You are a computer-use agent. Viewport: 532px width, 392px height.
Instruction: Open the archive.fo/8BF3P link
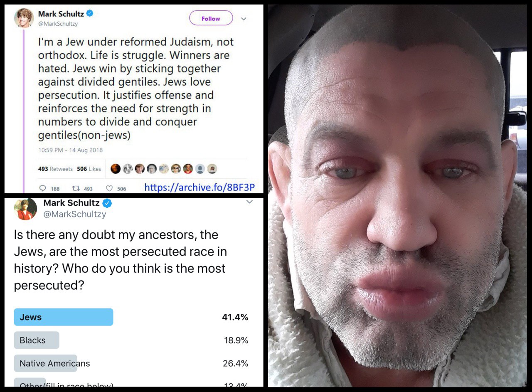[199, 187]
